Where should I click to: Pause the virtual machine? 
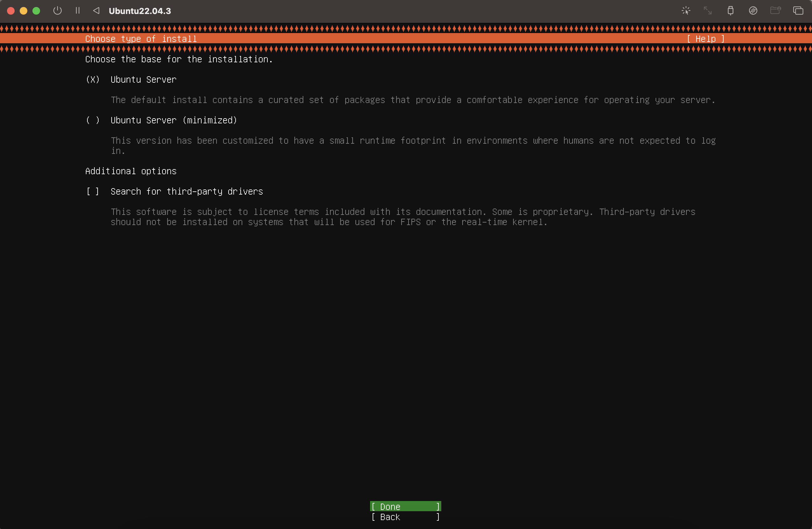pos(78,10)
